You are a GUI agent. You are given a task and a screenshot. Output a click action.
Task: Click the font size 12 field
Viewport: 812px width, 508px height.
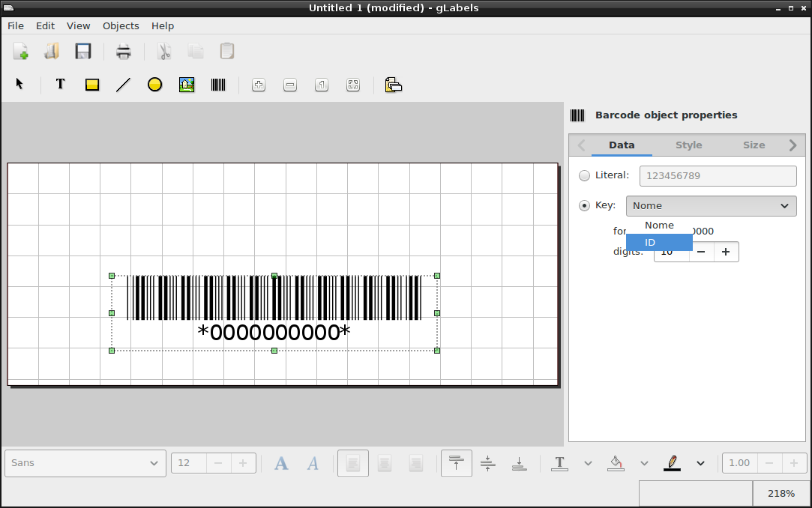[189, 463]
